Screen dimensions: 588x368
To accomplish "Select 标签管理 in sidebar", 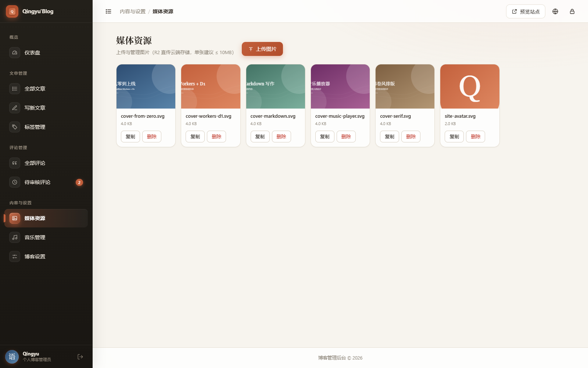I will (x=46, y=127).
